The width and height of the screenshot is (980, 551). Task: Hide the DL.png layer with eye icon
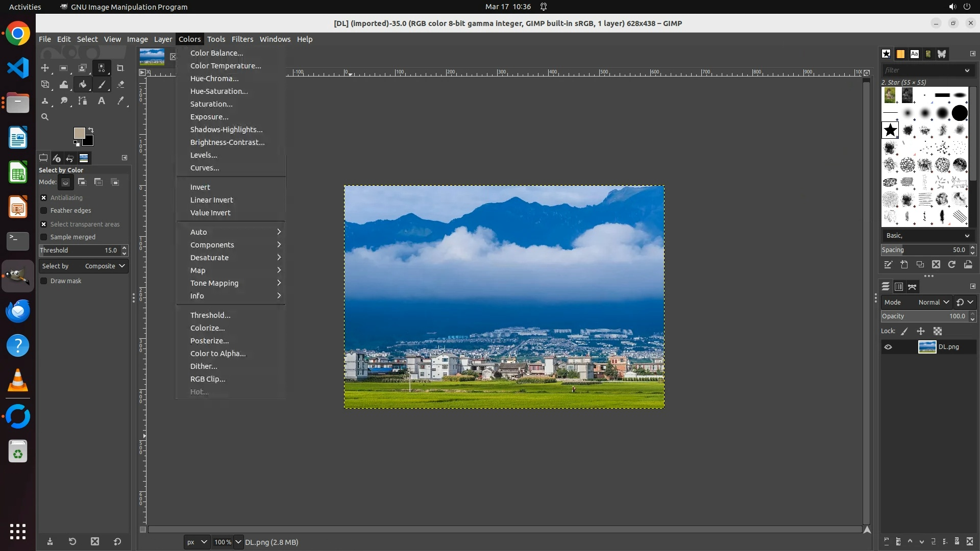click(888, 347)
